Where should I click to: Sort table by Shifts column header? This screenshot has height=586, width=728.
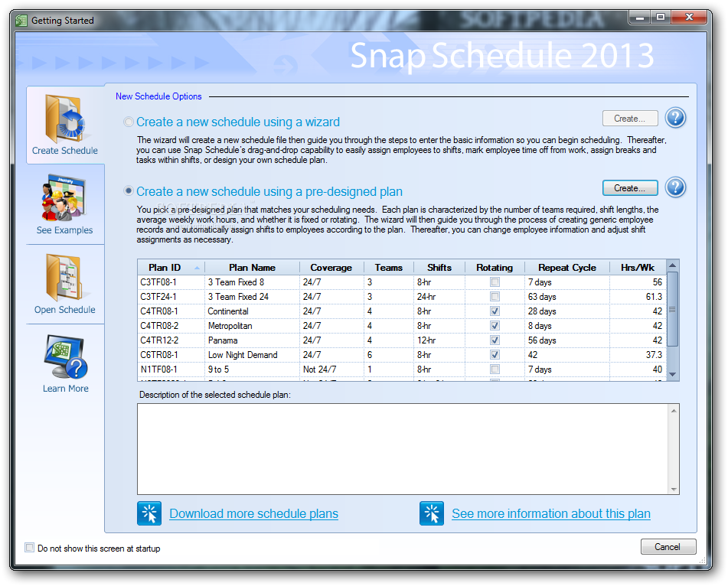[x=439, y=267]
